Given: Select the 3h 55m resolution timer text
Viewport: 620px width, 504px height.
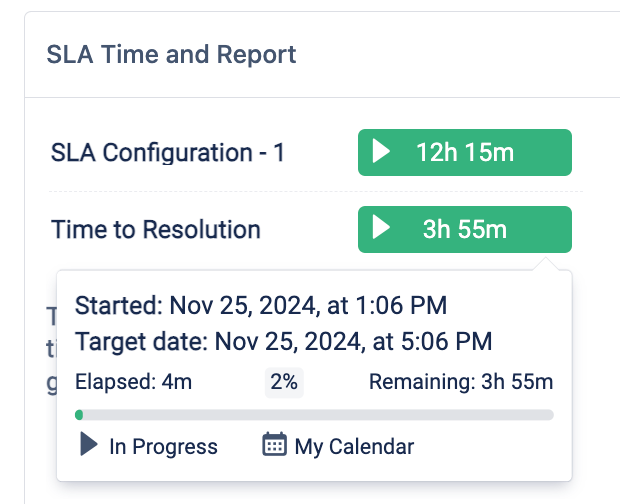Looking at the screenshot, I should [x=465, y=229].
